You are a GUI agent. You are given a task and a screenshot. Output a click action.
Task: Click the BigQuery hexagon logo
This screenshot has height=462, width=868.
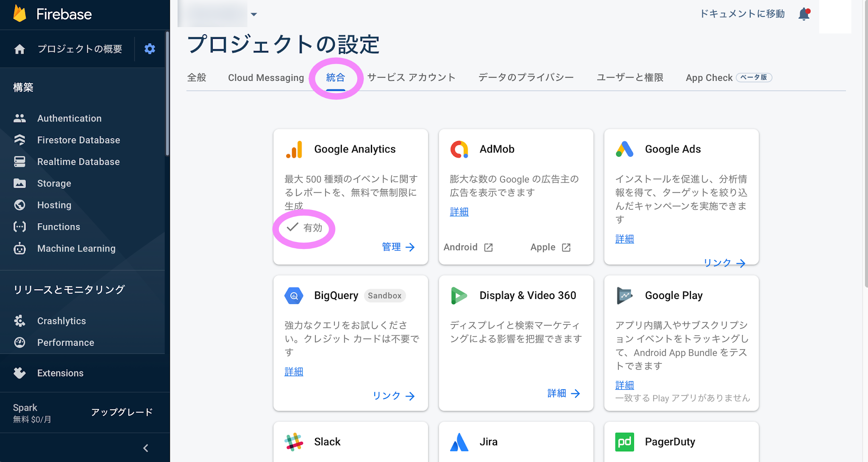pos(294,296)
